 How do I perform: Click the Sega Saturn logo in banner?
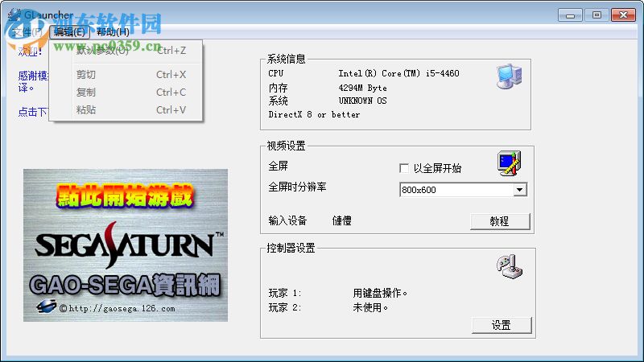pos(130,245)
